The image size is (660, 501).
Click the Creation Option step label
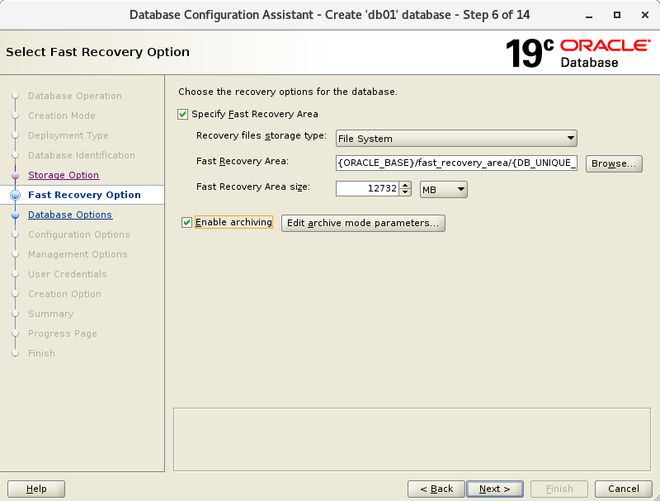[x=64, y=294]
